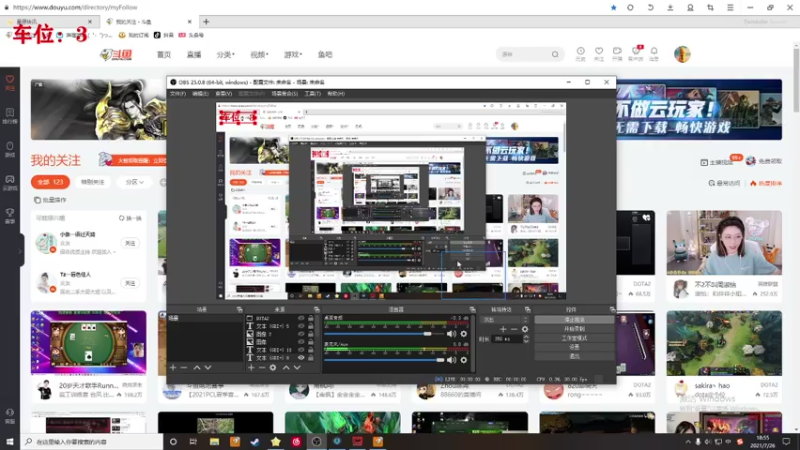Image resolution: width=800 pixels, height=450 pixels.
Task: Open Steam from the Windows taskbar
Action: pos(255,441)
